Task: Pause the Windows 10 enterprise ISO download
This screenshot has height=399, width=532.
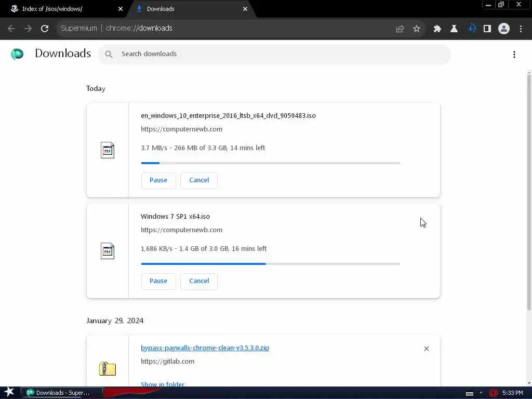Action: [x=158, y=180]
